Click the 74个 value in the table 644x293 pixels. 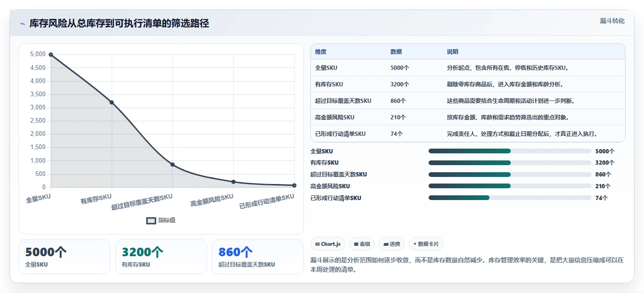coord(396,134)
